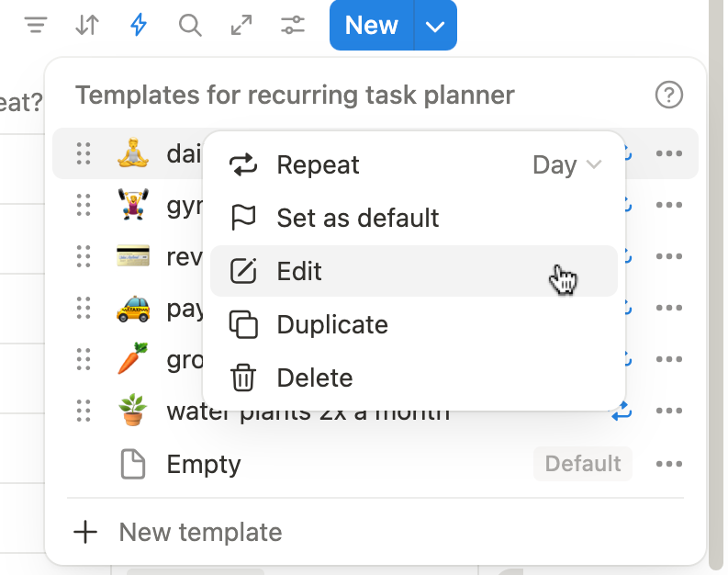Click New template at bottom
The height and width of the screenshot is (575, 728).
point(375,532)
